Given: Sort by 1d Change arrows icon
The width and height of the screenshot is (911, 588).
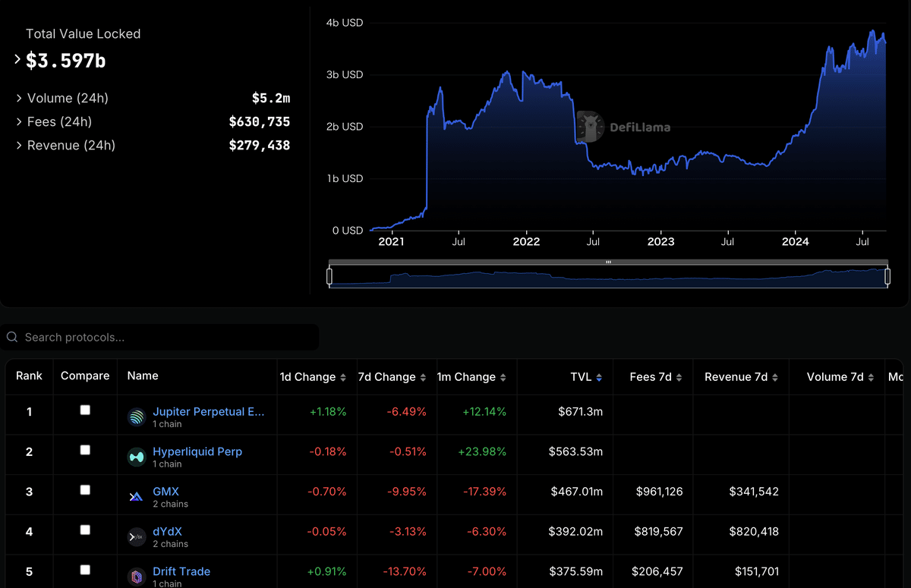Looking at the screenshot, I should coord(343,378).
